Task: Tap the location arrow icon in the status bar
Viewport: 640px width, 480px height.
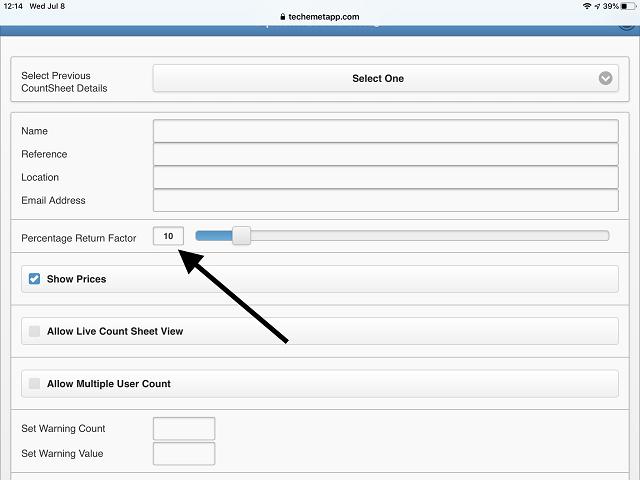Action: [x=598, y=6]
